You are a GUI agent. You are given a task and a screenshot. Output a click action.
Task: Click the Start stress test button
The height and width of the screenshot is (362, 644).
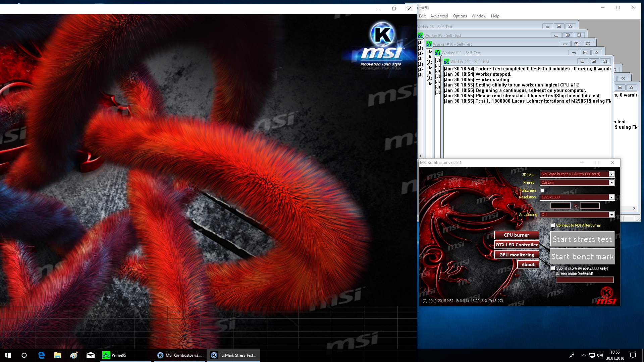[582, 239]
